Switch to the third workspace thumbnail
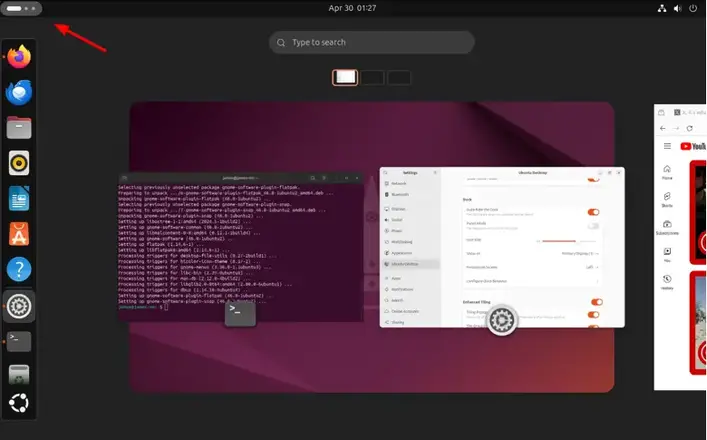This screenshot has height=440, width=707. click(x=399, y=78)
